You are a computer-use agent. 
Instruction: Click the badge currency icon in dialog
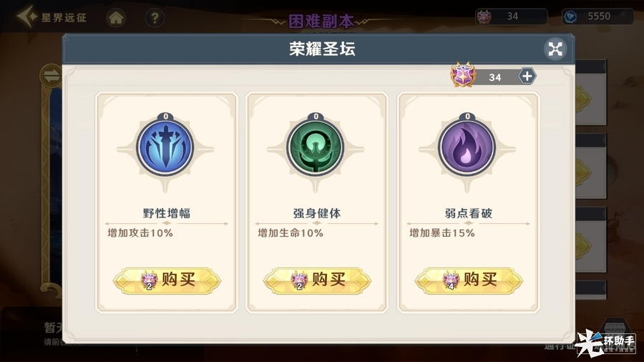[463, 74]
